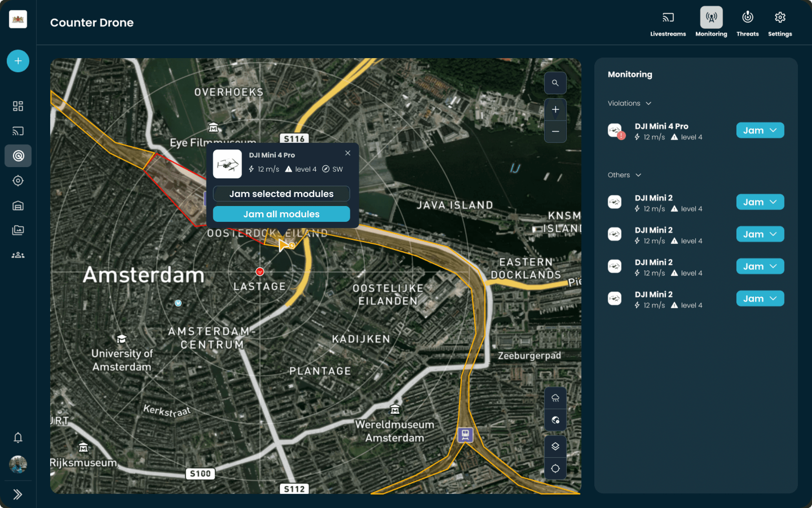Image resolution: width=812 pixels, height=508 pixels.
Task: Click the EASTERN DOCKLANDS map label
Action: click(x=526, y=268)
